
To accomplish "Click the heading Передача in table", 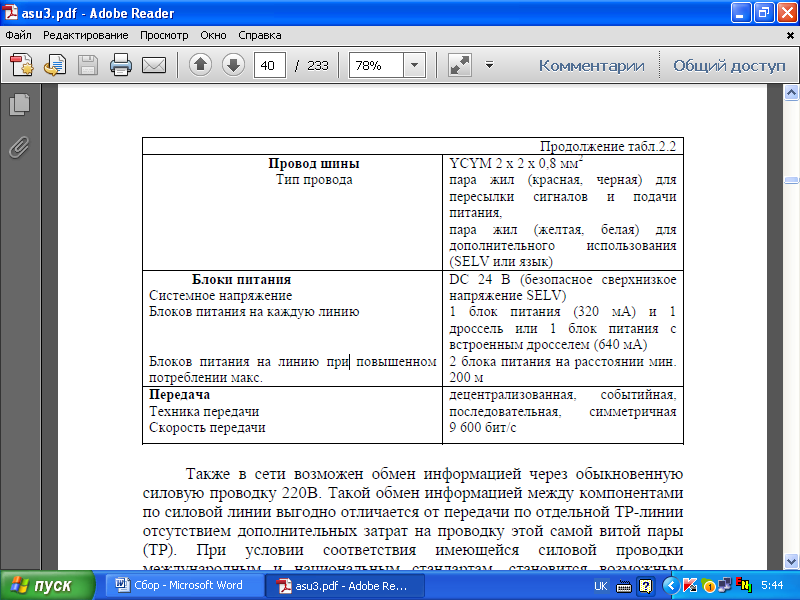I will coord(179,395).
